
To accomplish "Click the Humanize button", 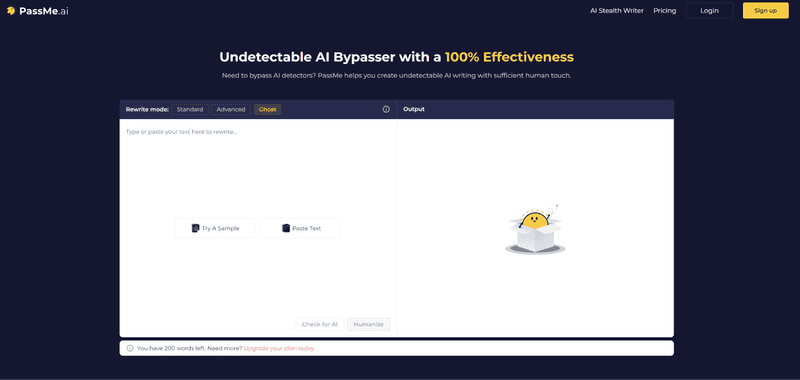I will point(368,324).
